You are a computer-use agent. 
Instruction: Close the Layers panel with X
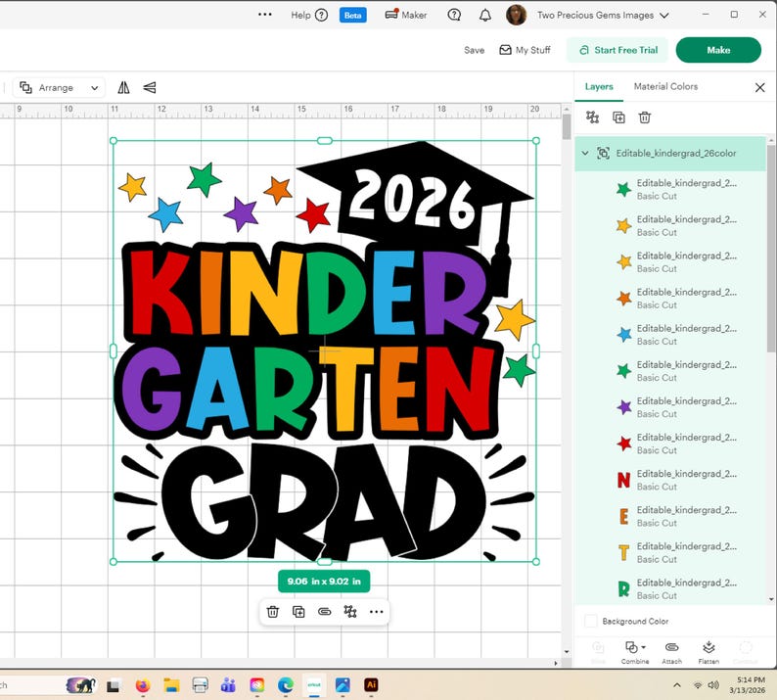759,88
